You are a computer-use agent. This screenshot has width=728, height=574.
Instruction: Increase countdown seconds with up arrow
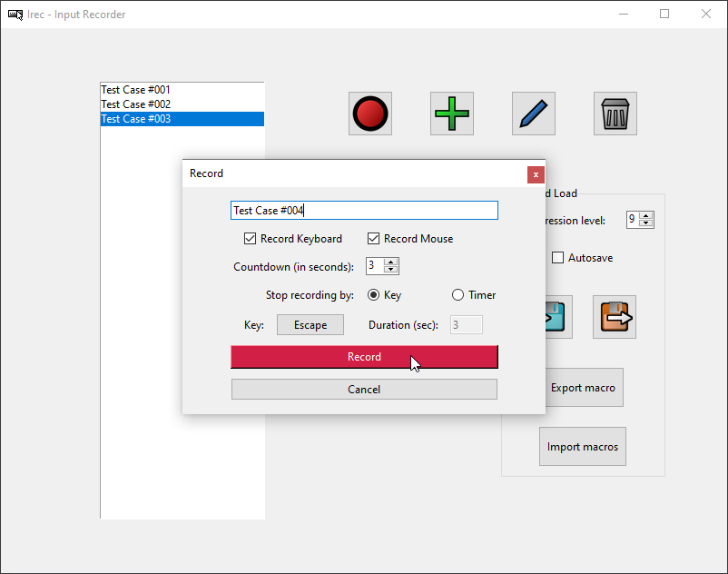(x=391, y=262)
